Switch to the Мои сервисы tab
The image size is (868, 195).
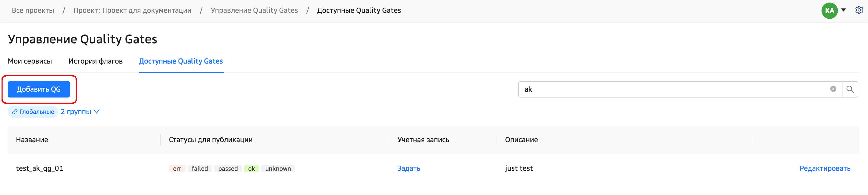coord(30,61)
